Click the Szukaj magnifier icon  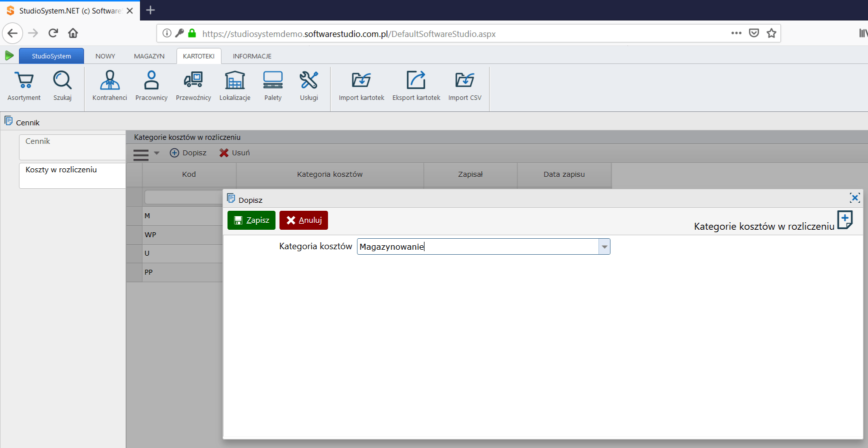coord(62,80)
